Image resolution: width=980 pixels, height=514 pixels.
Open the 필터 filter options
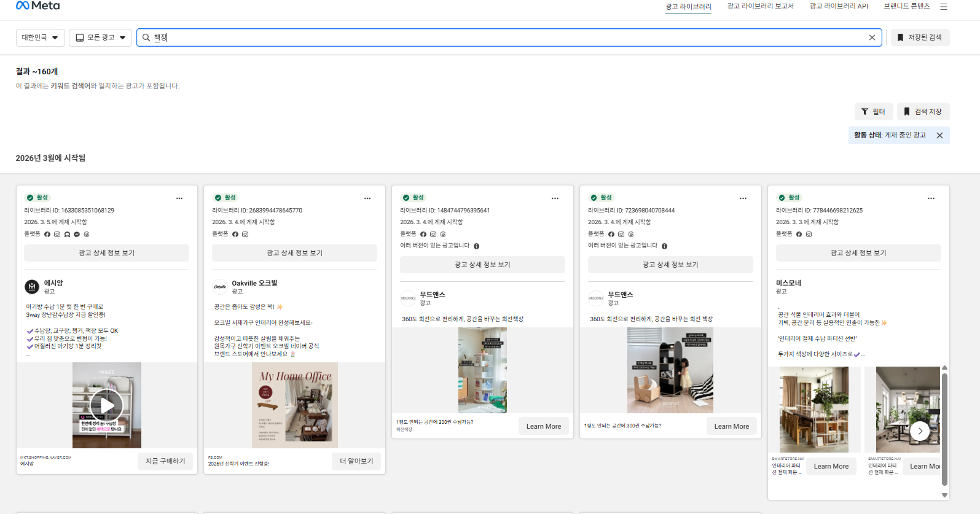873,112
